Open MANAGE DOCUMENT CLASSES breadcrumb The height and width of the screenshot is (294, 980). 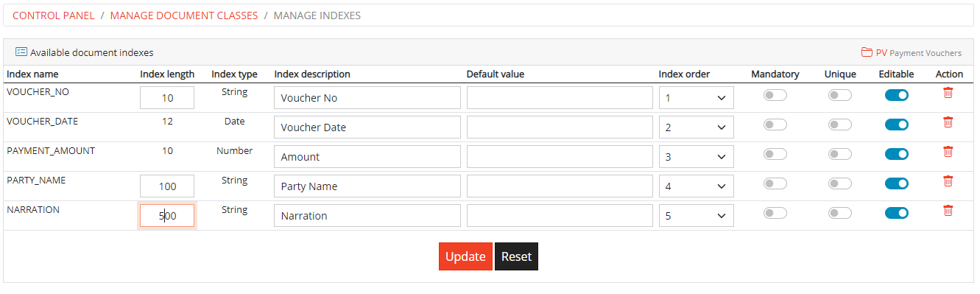point(184,15)
